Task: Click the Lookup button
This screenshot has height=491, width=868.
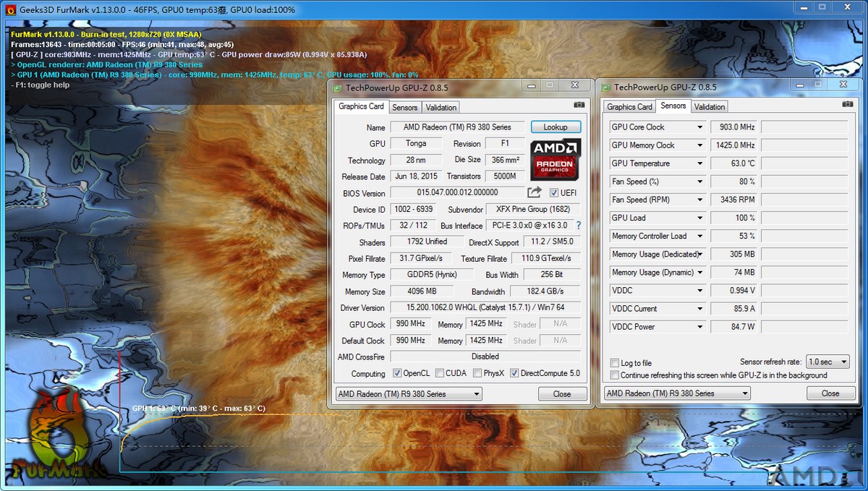Action: (556, 127)
